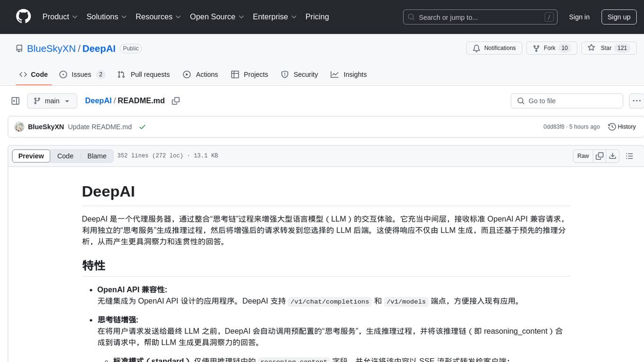644x362 pixels.
Task: Click the 352 lines file info text
Action: coord(168,156)
